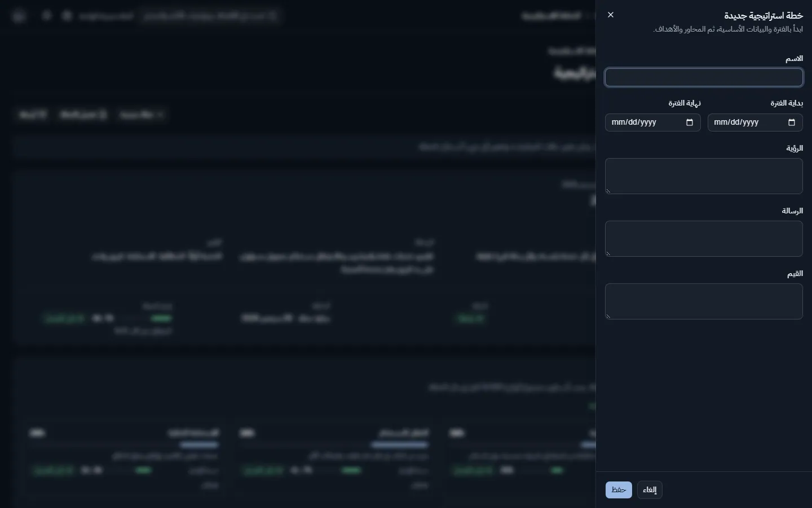The height and width of the screenshot is (508, 812).
Task: Click the heading خطة استراتيجية جديدة
Action: coord(764,16)
